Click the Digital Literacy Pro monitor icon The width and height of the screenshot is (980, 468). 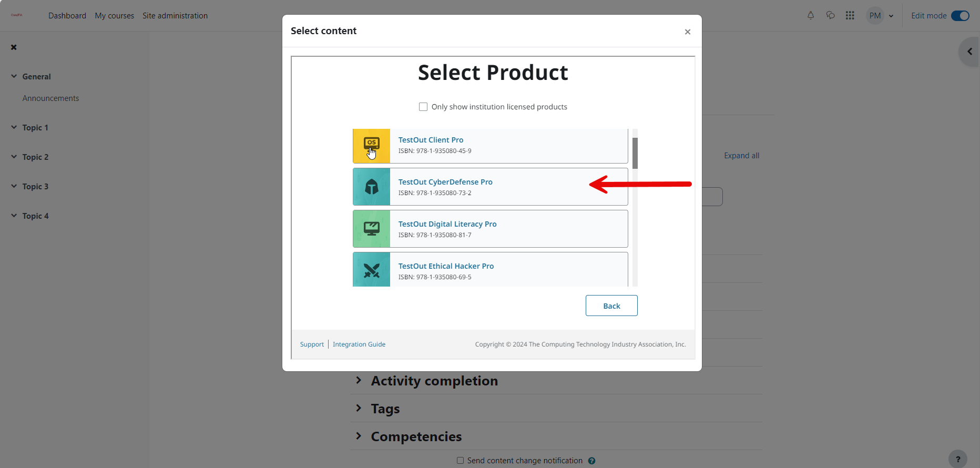372,229
